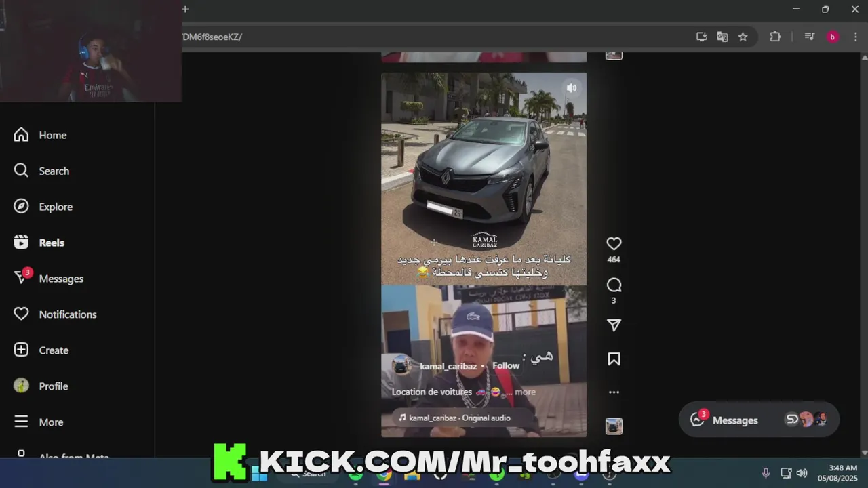
Task: Expand caption with the more link
Action: tap(525, 392)
